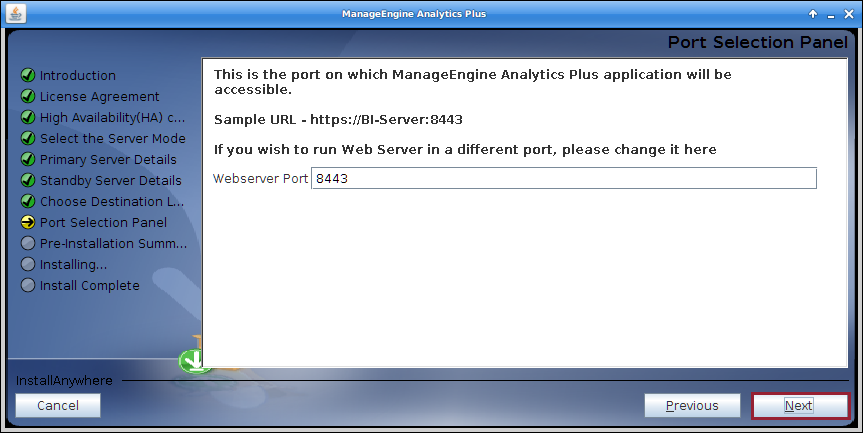Click the Next button

coord(800,405)
